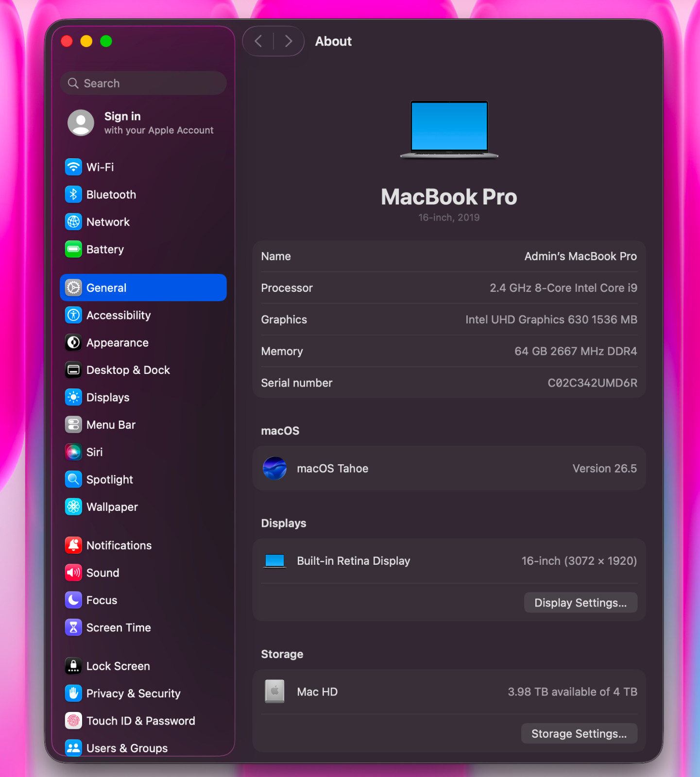
Task: Click the 'Processor' row label
Action: pos(287,288)
